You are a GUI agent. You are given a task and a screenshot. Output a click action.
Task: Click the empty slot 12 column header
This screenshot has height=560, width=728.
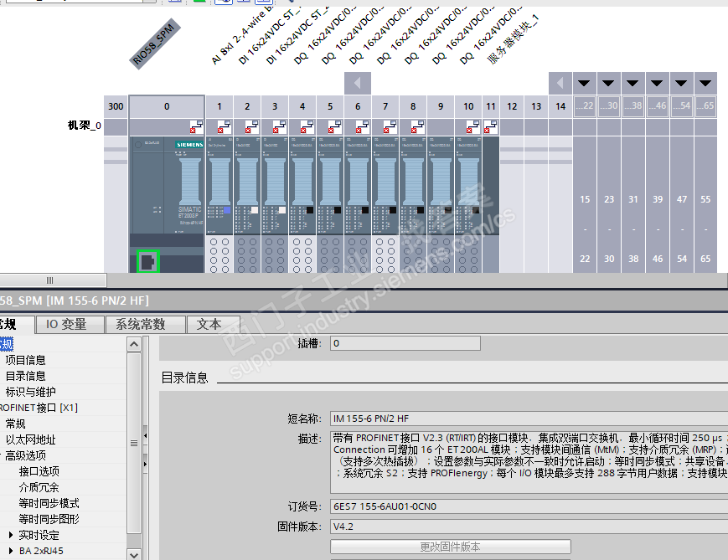[x=512, y=106]
